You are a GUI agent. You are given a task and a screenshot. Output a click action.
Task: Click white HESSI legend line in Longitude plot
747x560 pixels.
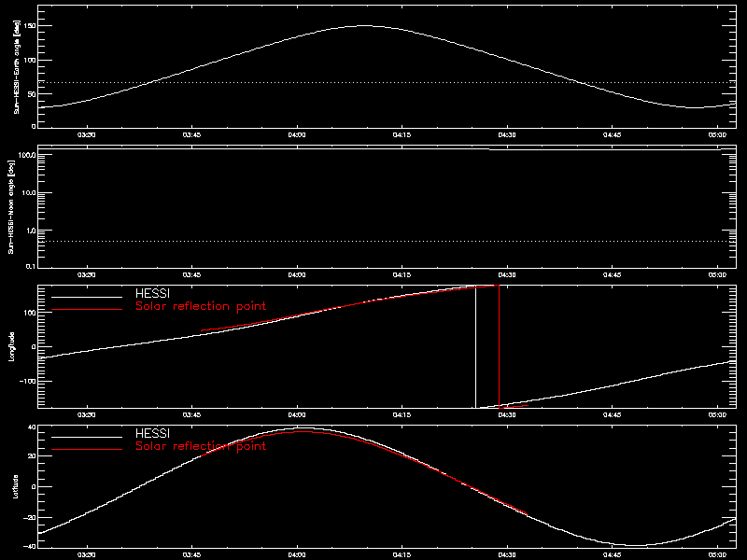tap(87, 297)
